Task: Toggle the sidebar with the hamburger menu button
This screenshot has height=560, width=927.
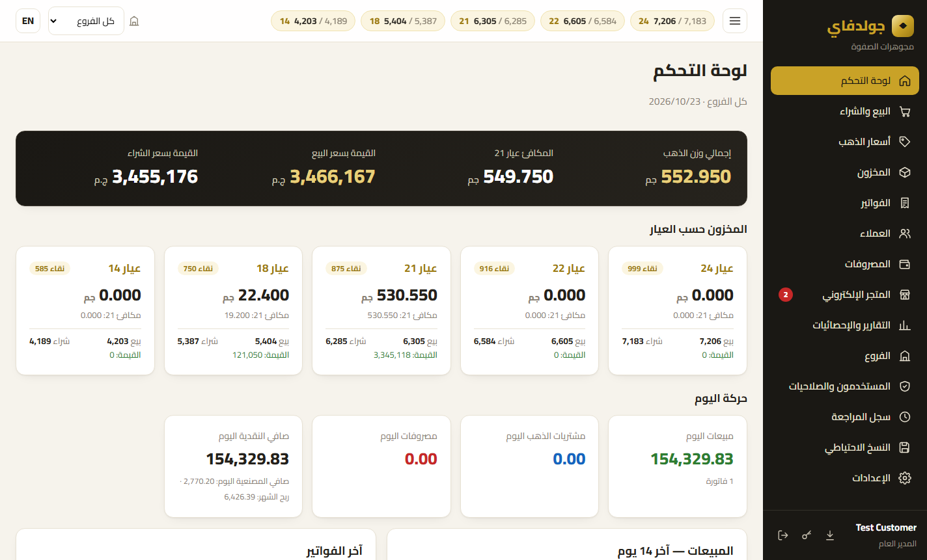Action: 735,21
